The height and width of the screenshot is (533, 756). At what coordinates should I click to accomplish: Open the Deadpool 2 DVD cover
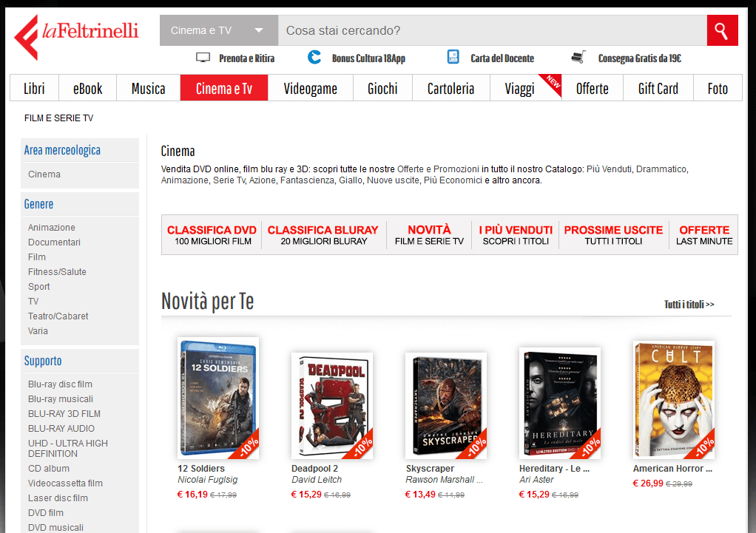tap(332, 406)
